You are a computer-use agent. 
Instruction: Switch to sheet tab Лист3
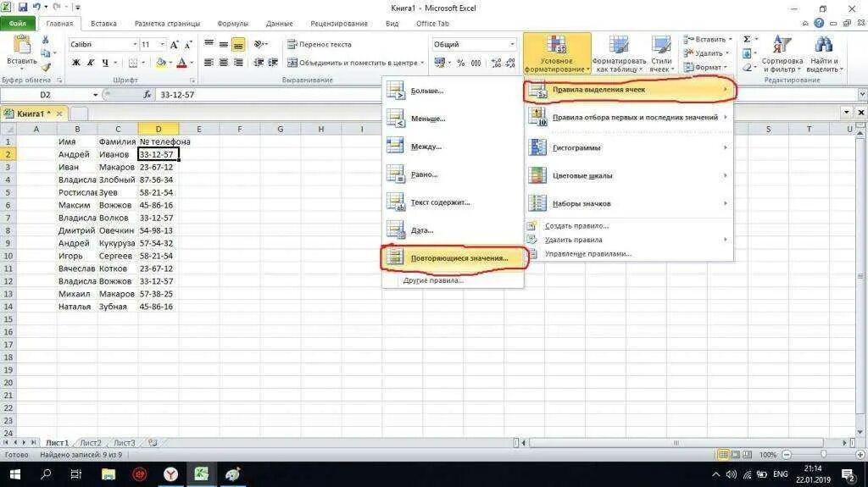pos(125,443)
